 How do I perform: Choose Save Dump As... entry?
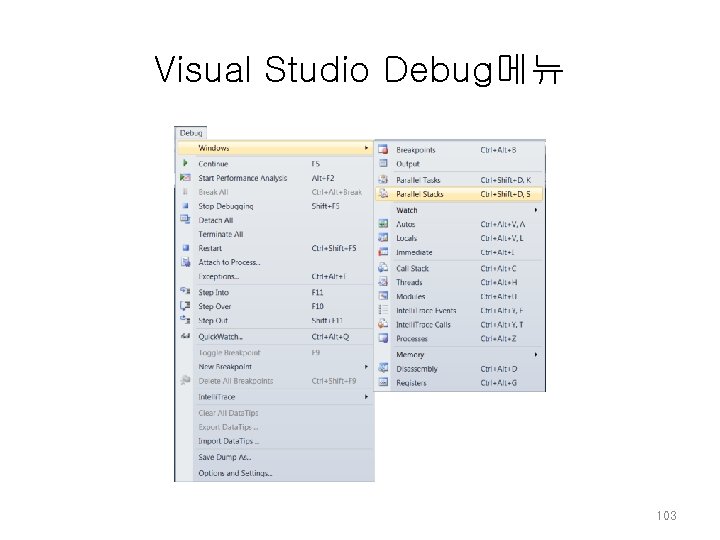(x=225, y=457)
